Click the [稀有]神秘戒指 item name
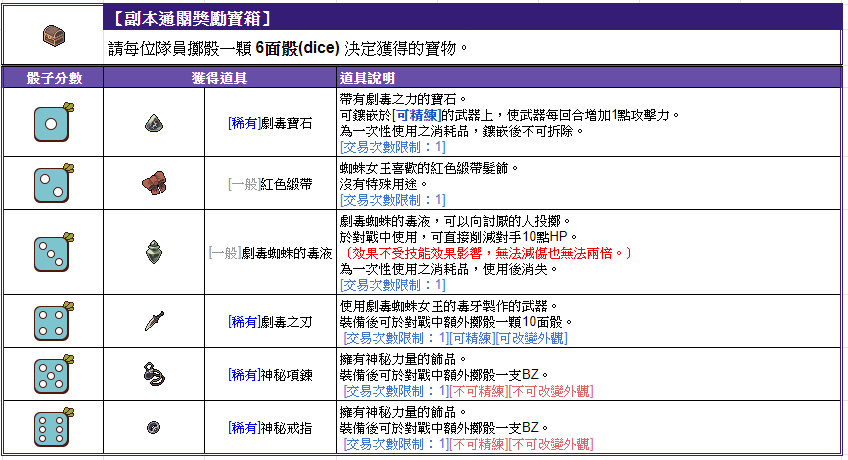848x460 pixels. point(270,428)
